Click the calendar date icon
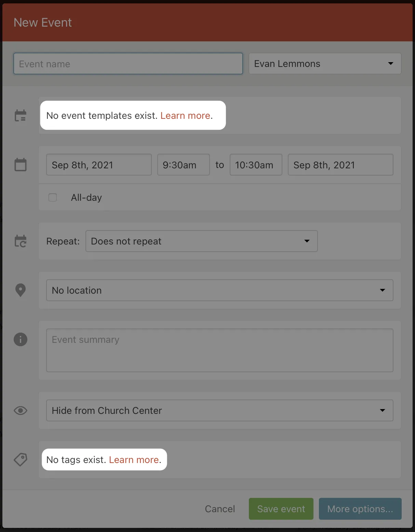Viewport: 415px width, 532px height. point(21,165)
